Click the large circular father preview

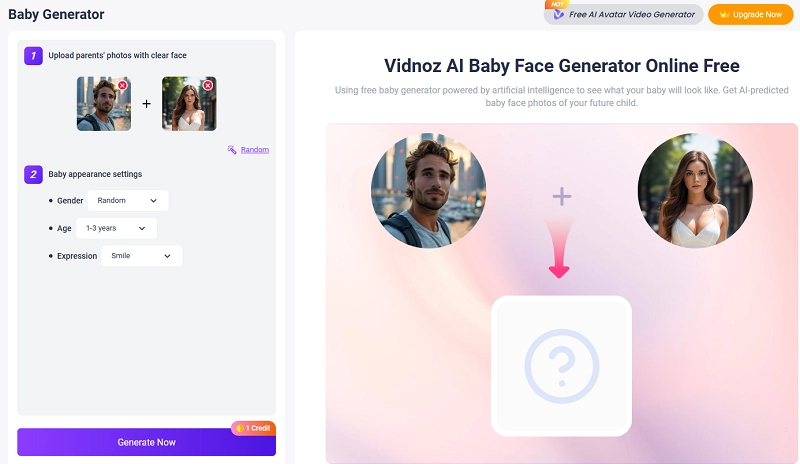428,190
